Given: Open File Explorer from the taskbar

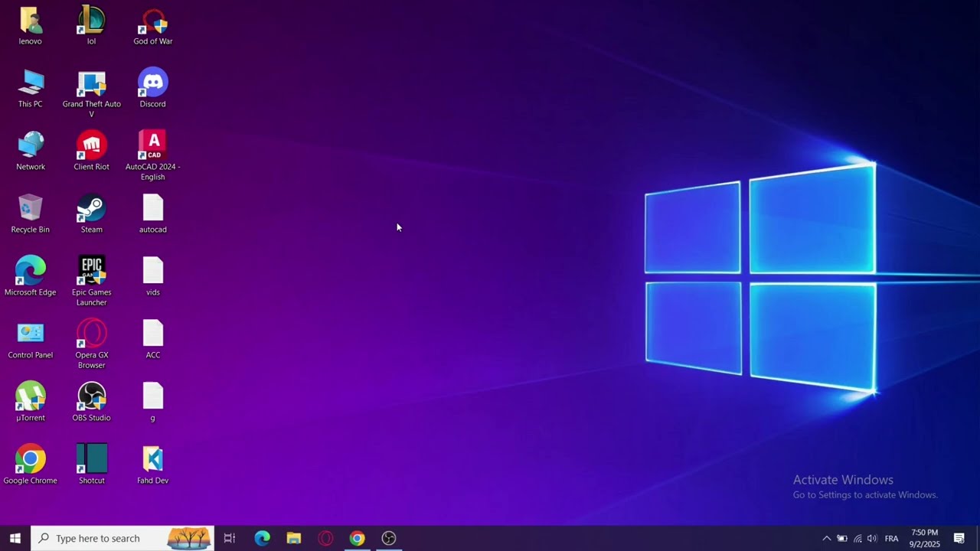Looking at the screenshot, I should 294,538.
